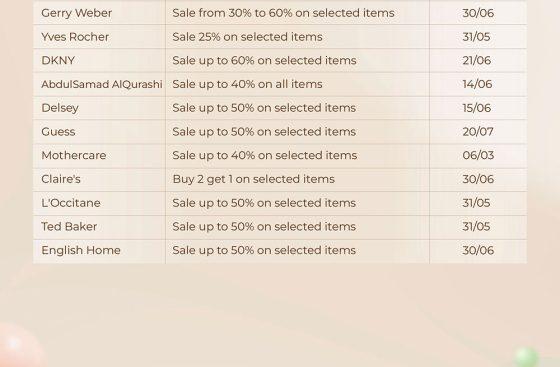Click the Gerry Weber brand name

pyautogui.click(x=76, y=13)
